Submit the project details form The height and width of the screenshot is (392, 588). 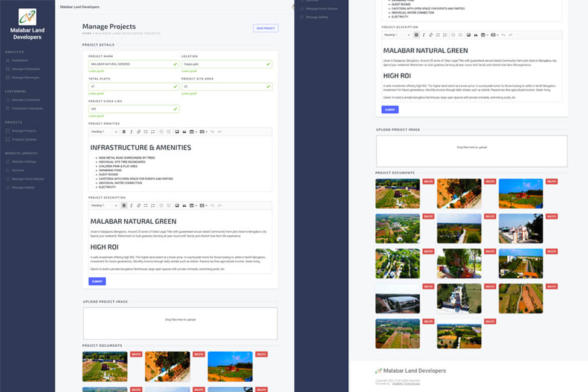pyautogui.click(x=96, y=281)
